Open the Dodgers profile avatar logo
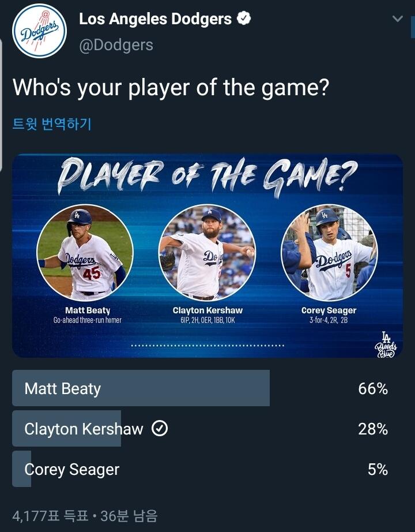415x532 pixels. [x=39, y=31]
